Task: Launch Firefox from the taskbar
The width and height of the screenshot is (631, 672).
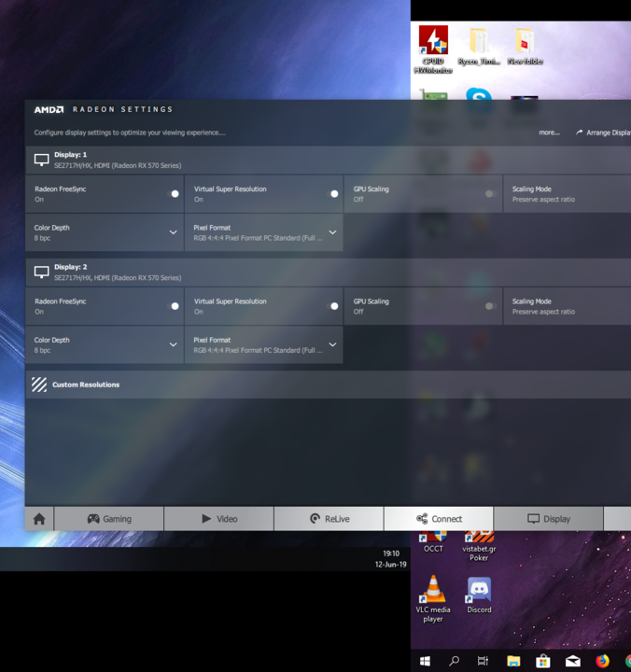Action: pyautogui.click(x=602, y=662)
